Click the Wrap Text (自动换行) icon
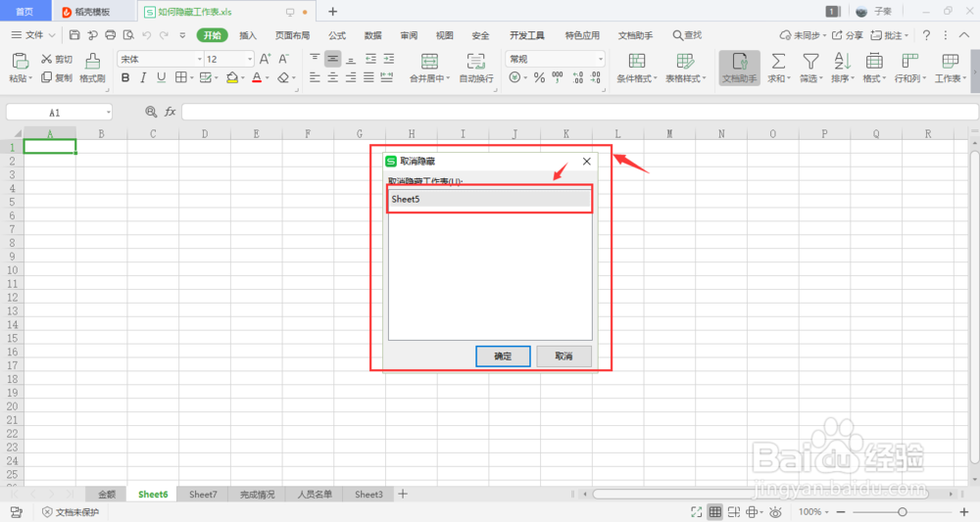This screenshot has width=980, height=522. pos(475,61)
